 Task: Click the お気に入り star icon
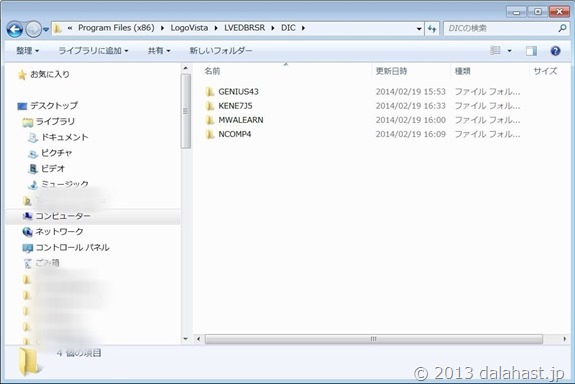(x=22, y=75)
